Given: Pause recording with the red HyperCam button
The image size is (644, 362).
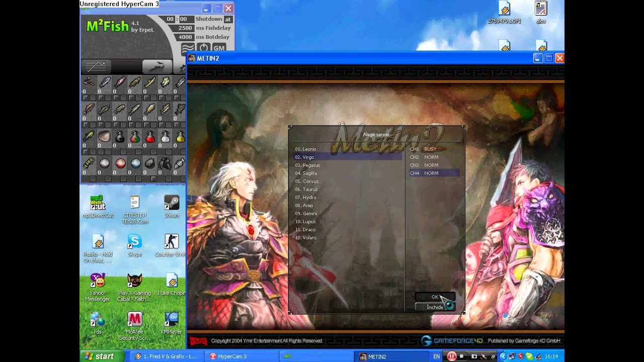Looking at the screenshot, I should 451,356.
